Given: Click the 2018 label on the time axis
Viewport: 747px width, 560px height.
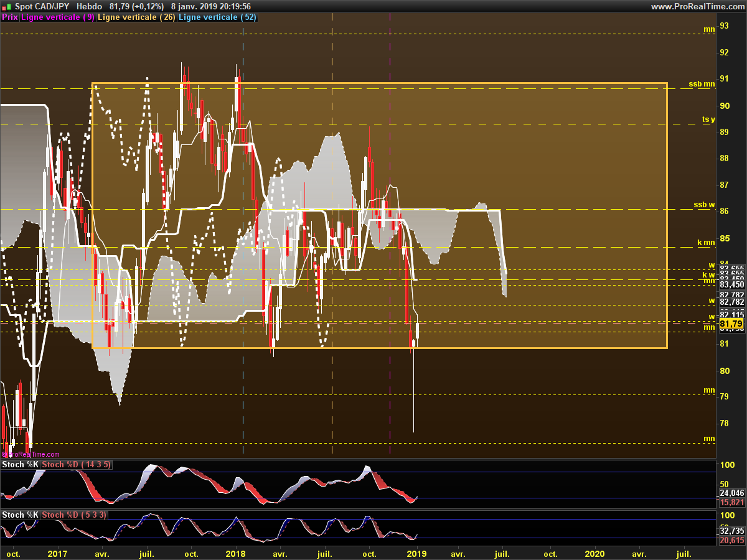Looking at the screenshot, I should click(236, 553).
